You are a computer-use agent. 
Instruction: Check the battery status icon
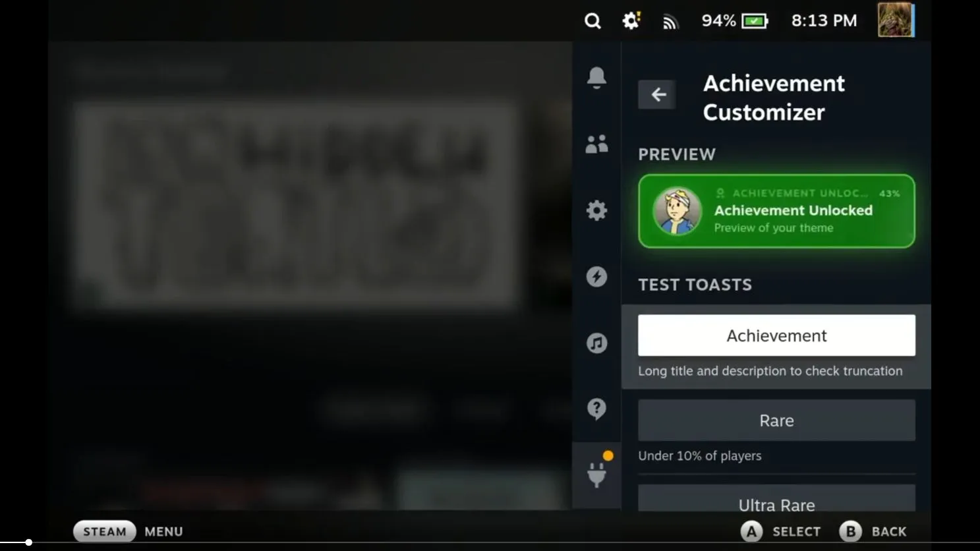click(x=755, y=21)
